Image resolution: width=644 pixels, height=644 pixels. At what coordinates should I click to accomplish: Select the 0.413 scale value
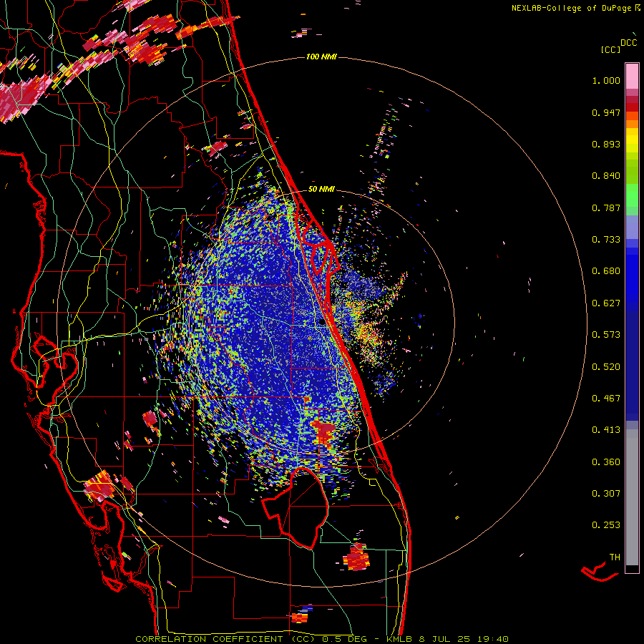coord(606,430)
